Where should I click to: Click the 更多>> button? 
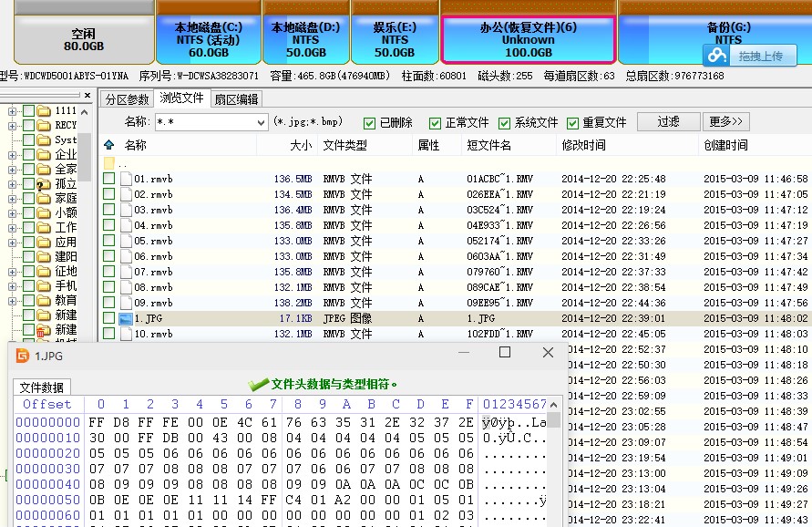point(726,122)
